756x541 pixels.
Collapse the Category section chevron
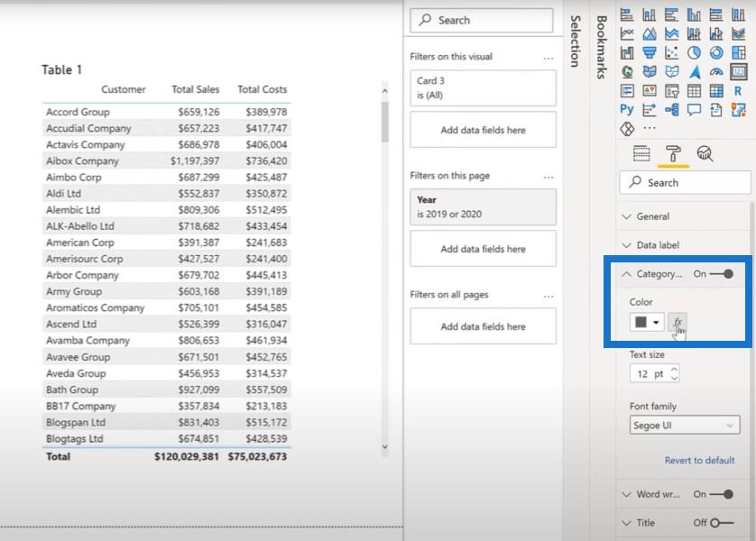(626, 274)
